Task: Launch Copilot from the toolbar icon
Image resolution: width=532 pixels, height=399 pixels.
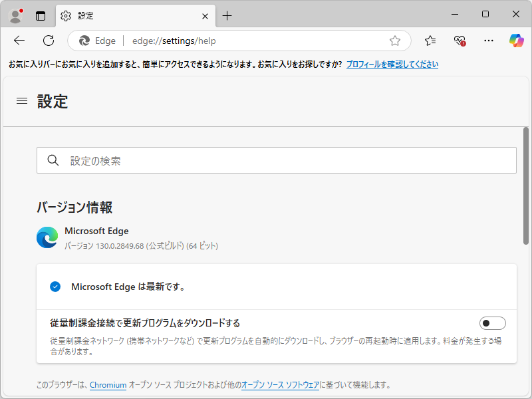Action: point(515,41)
